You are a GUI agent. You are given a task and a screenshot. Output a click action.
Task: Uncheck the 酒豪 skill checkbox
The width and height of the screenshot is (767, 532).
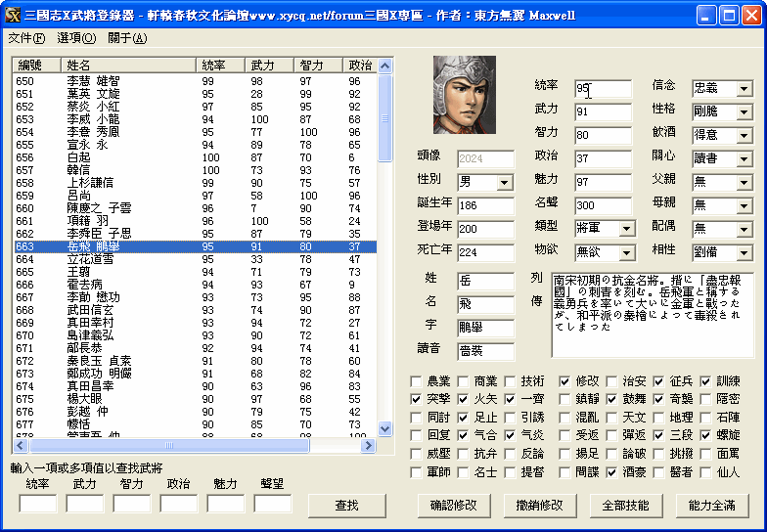pyautogui.click(x=611, y=472)
